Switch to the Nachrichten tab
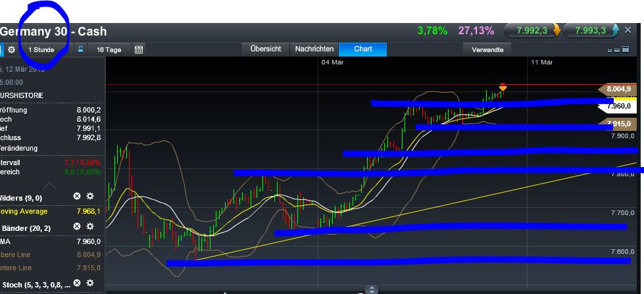This screenshot has width=644, height=294. [x=314, y=49]
